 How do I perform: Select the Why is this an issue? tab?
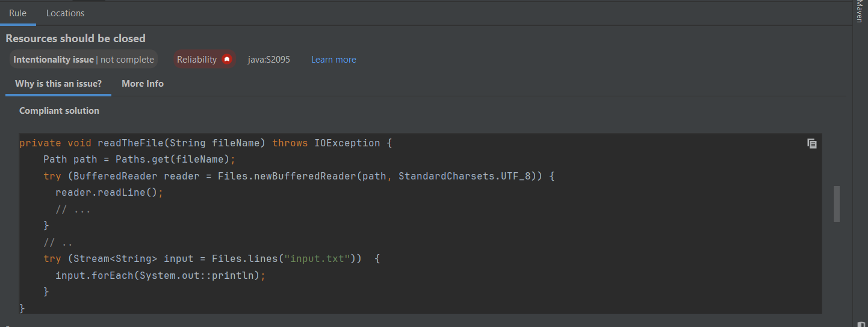pyautogui.click(x=58, y=84)
